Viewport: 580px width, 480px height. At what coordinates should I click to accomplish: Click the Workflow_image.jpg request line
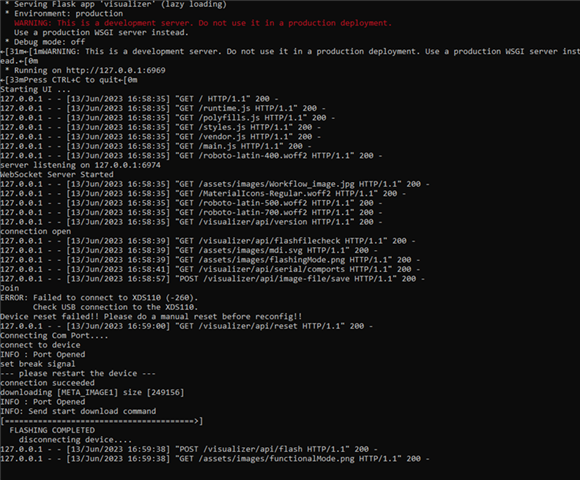click(x=215, y=184)
